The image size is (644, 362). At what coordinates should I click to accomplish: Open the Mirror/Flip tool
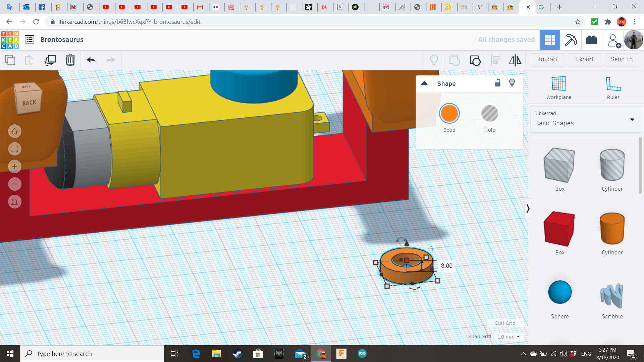pos(515,60)
